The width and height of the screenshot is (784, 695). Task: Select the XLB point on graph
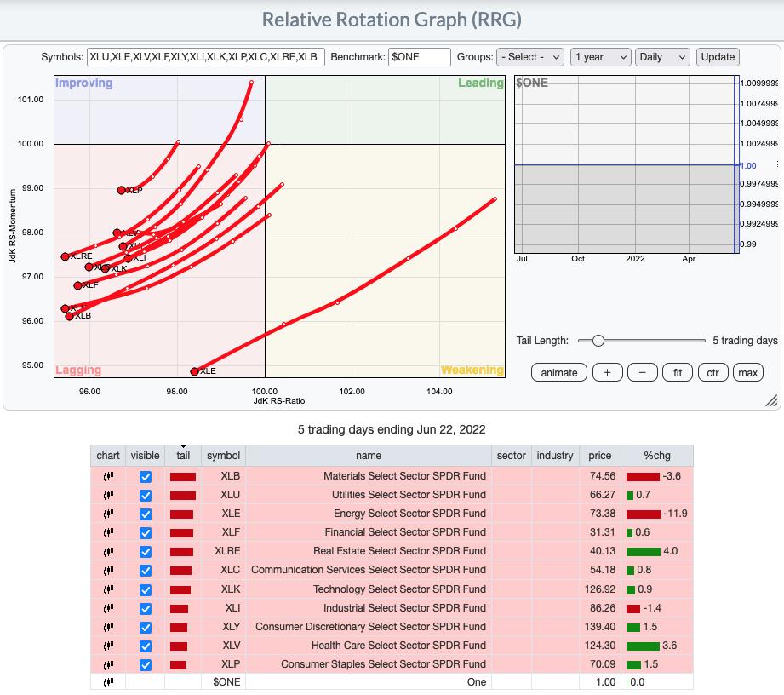point(70,316)
